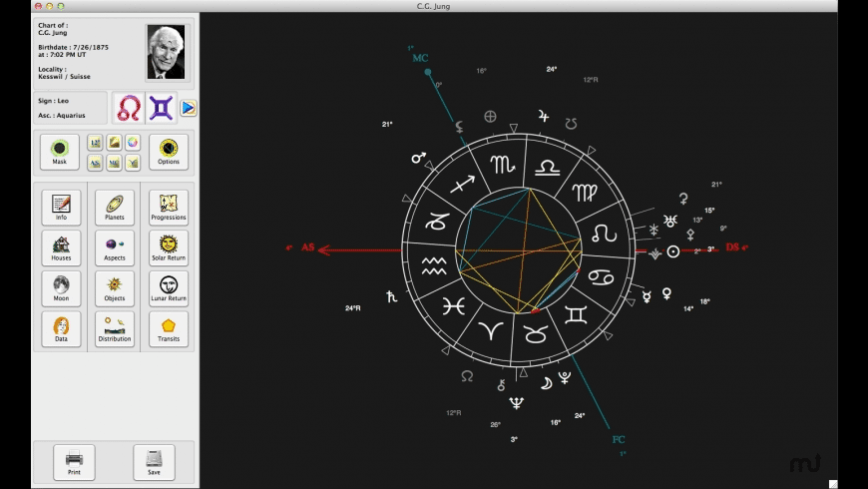The height and width of the screenshot is (489, 868).
Task: Select the Scorpio sign on the wheel
Action: pos(502,164)
